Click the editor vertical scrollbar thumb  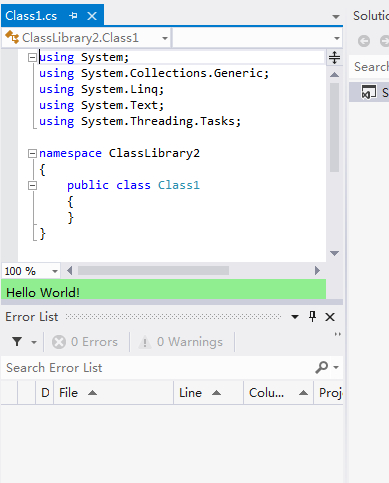(x=334, y=127)
